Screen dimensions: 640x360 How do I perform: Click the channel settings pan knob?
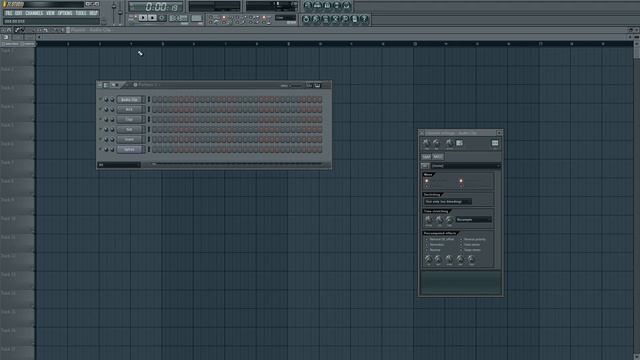(426, 142)
